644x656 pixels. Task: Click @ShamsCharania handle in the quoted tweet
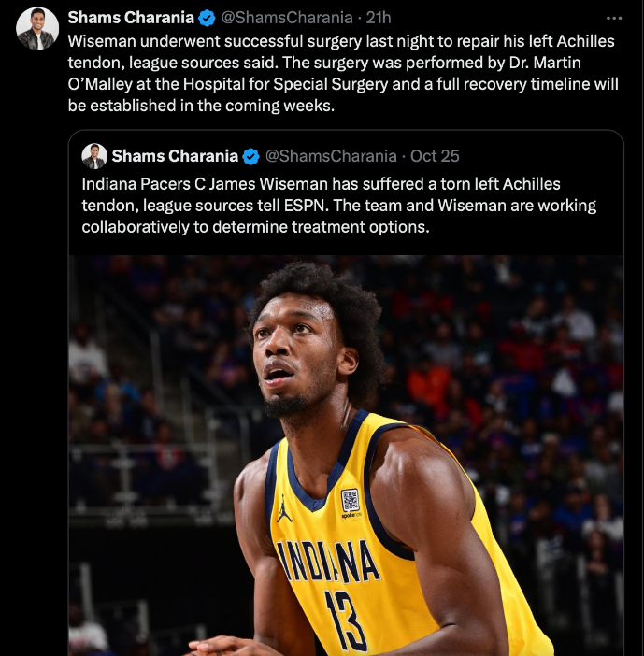(x=331, y=156)
